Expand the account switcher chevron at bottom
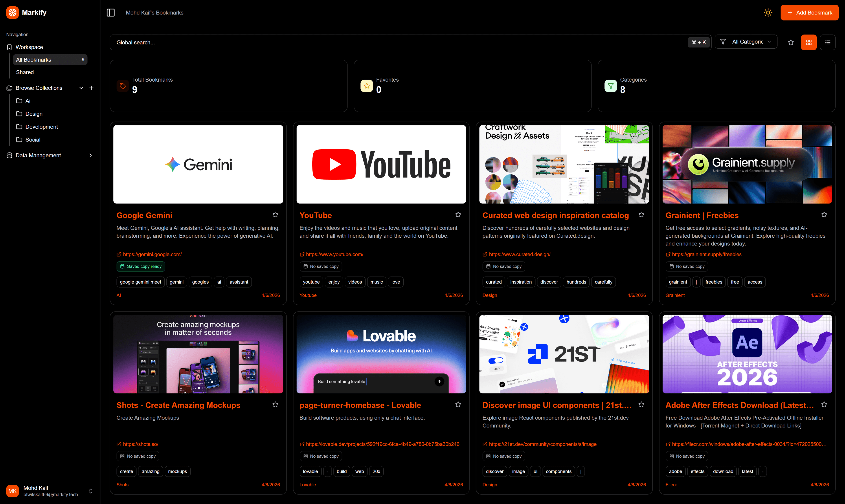Image resolution: width=845 pixels, height=504 pixels. [x=91, y=491]
